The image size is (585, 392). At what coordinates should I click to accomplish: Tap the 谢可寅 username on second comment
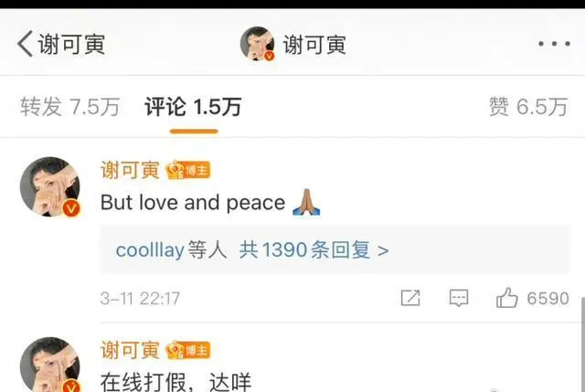(130, 351)
